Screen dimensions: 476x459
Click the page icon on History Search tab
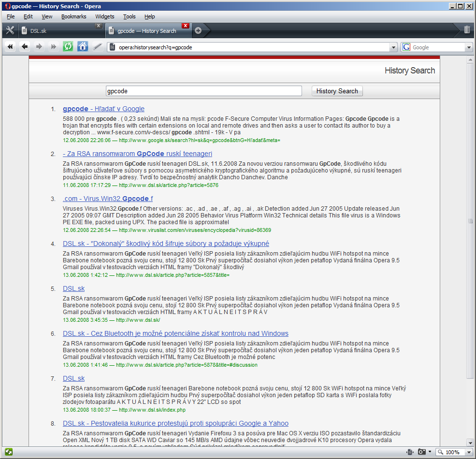point(112,30)
